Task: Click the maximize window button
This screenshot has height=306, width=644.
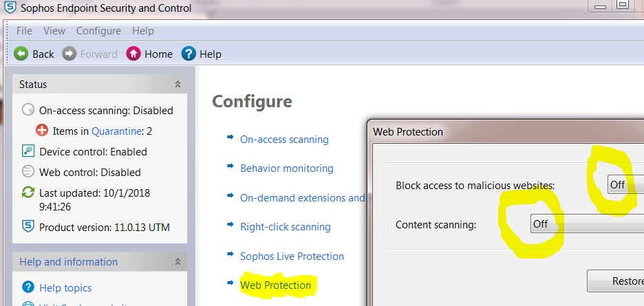Action: [x=623, y=5]
